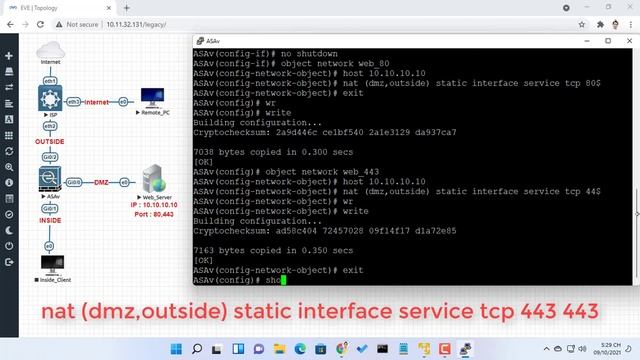Viewport: 640px width, 360px height.
Task: Toggle night mode moon icon
Action: pos(9,230)
